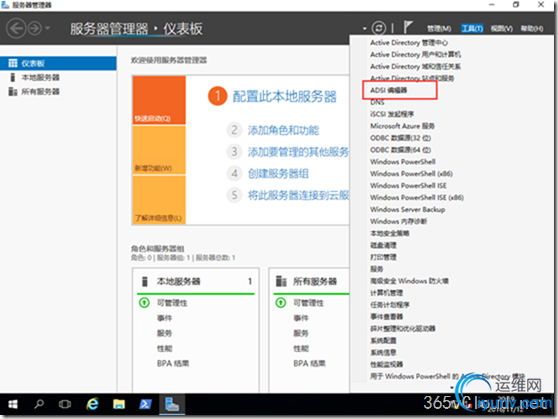Click the 创建服务器组 link

click(x=278, y=174)
